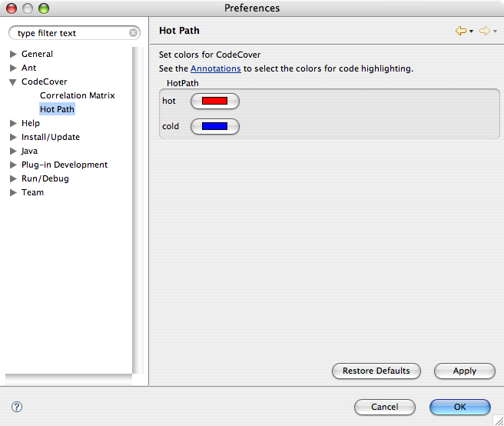Change the cold color swatch
This screenshot has width=504, height=426.
point(214,126)
